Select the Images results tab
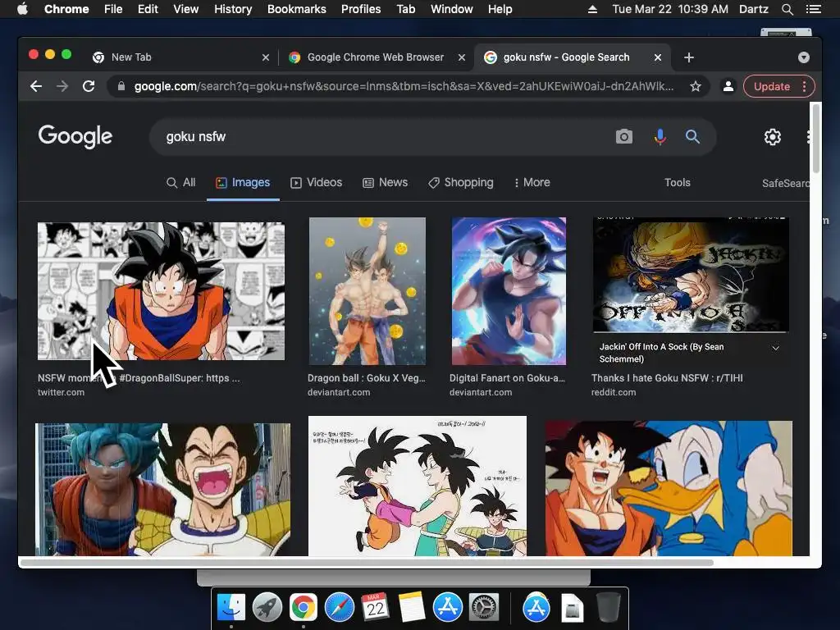This screenshot has width=840, height=630. pos(243,183)
